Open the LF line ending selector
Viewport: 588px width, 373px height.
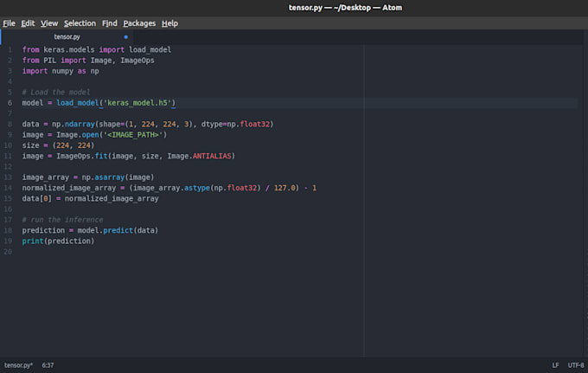pyautogui.click(x=555, y=365)
